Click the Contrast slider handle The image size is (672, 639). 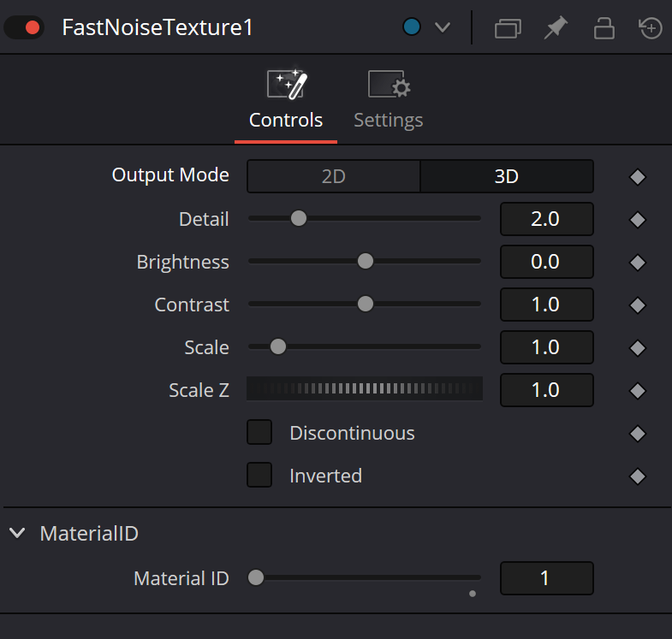366,304
